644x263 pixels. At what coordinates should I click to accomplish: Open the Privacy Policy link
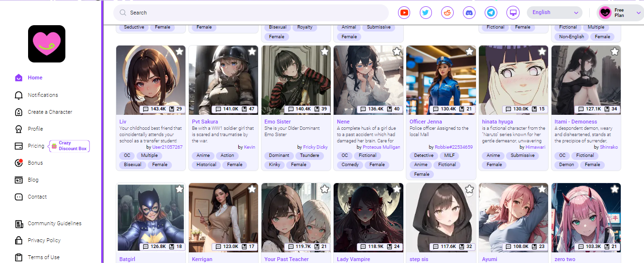click(44, 240)
